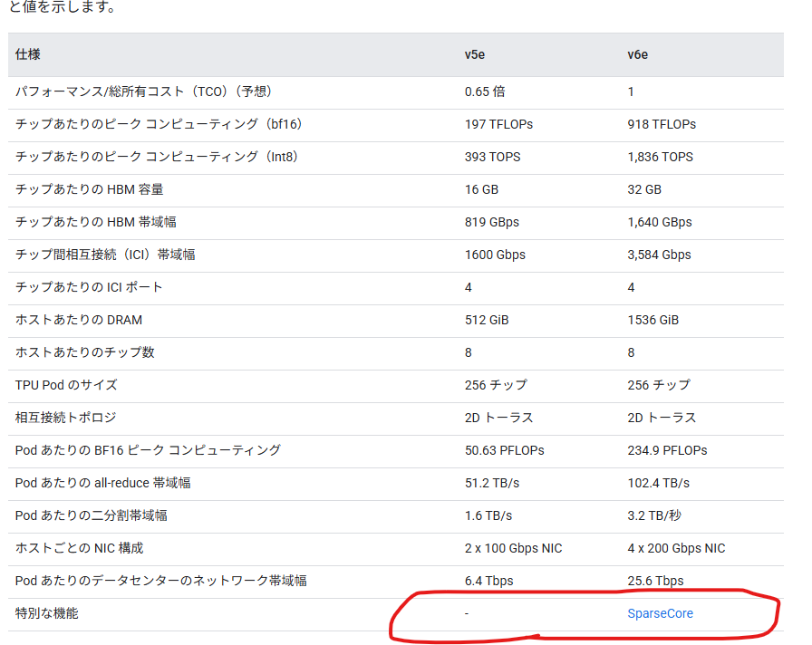The image size is (812, 645).
Task: Click the ホストあたりの DRAM label
Action: coord(79,320)
